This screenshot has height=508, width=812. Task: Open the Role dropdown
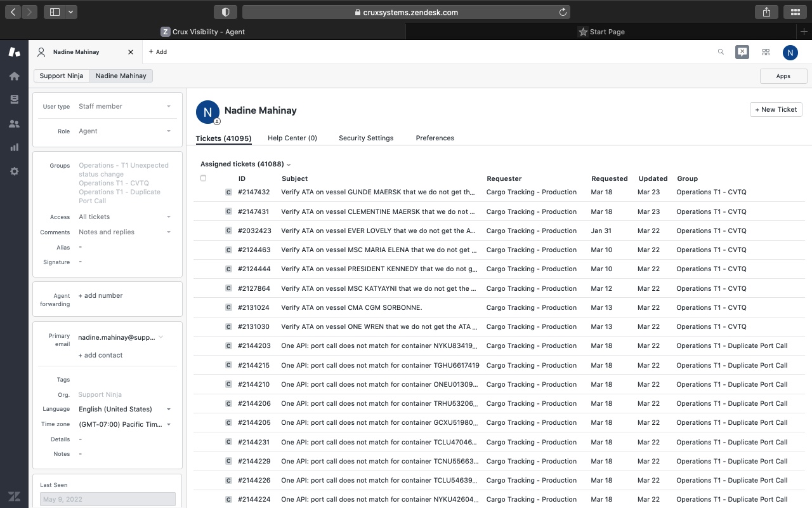point(124,131)
